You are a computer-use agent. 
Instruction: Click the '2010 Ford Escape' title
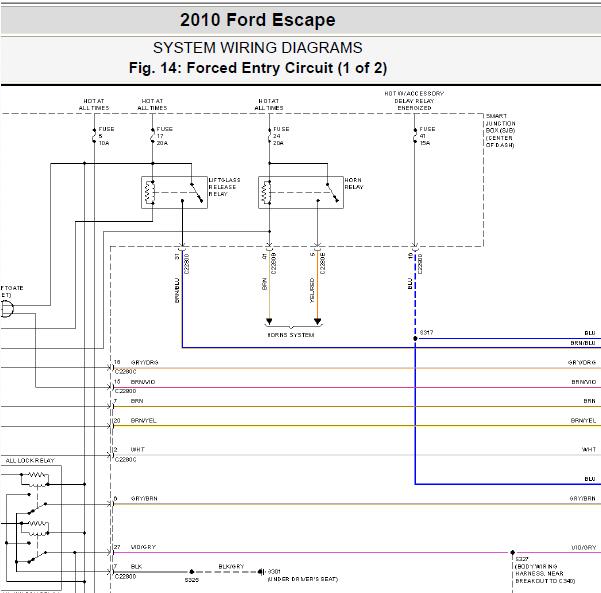click(258, 20)
